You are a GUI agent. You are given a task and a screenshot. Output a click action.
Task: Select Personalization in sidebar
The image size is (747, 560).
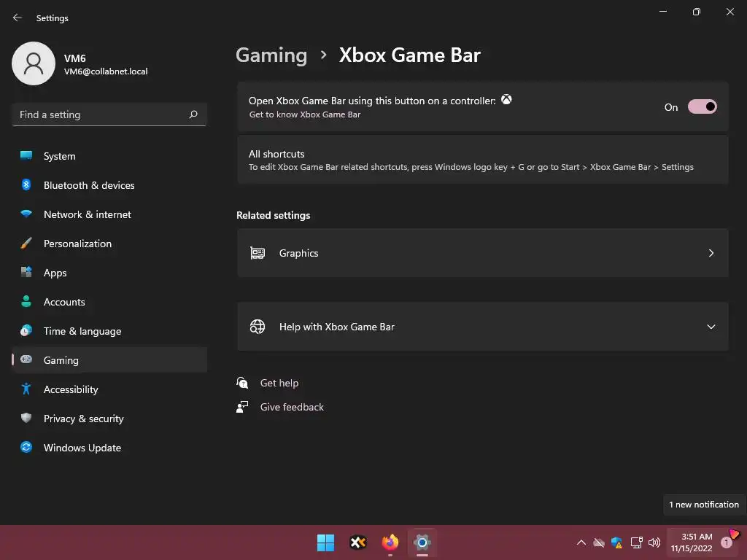[109, 244]
